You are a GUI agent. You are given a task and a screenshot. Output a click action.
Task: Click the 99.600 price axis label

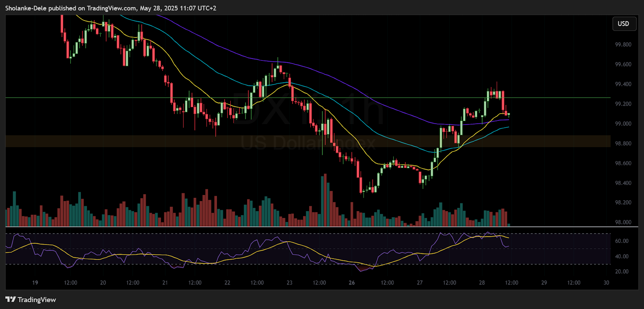click(623, 64)
